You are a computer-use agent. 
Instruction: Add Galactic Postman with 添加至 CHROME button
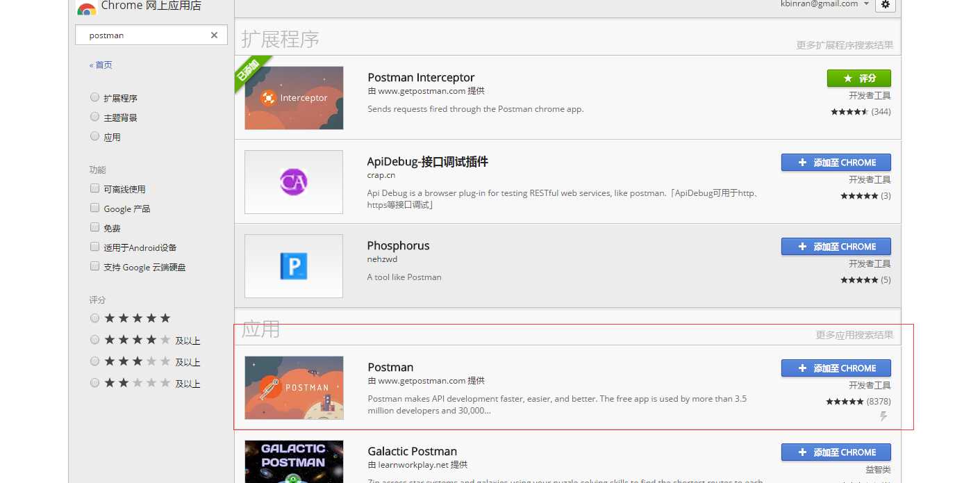click(x=836, y=452)
